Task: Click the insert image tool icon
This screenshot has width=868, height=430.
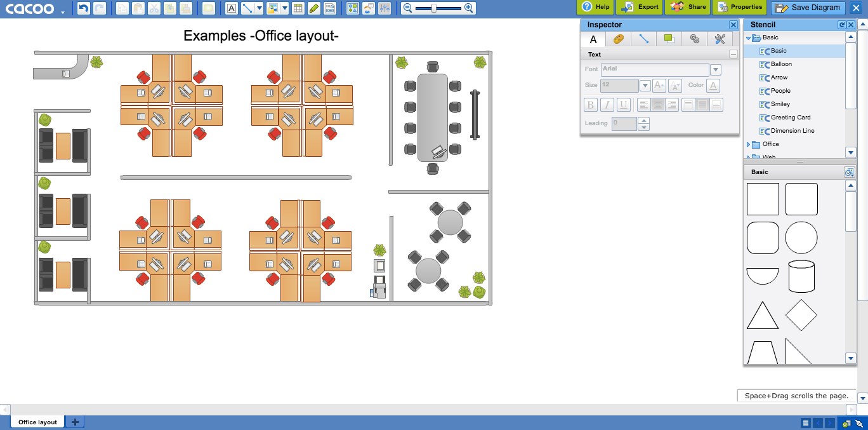Action: tap(273, 8)
